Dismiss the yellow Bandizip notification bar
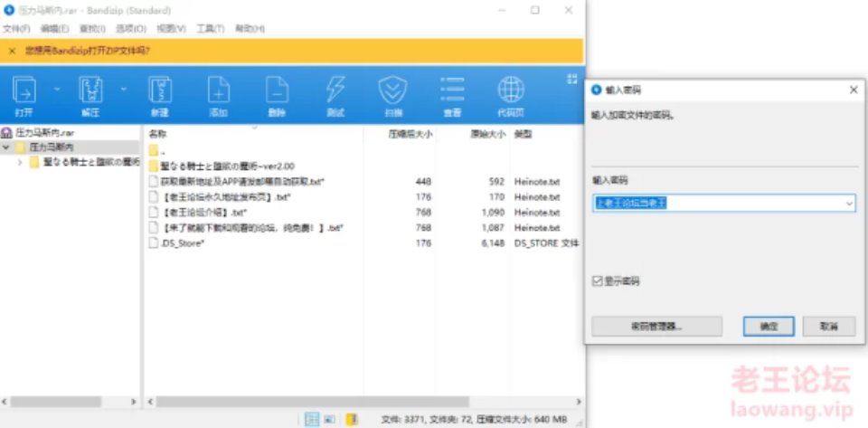This screenshot has width=868, height=428. tap(12, 51)
